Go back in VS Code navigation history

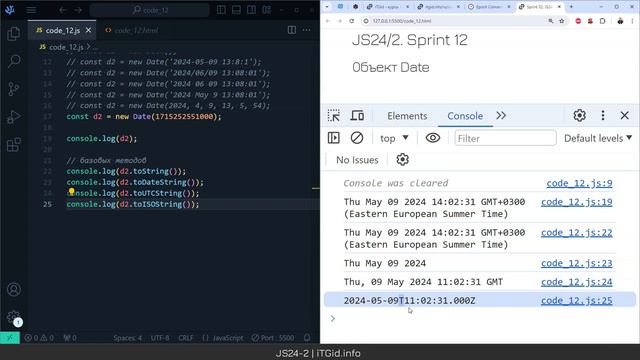tap(62, 10)
